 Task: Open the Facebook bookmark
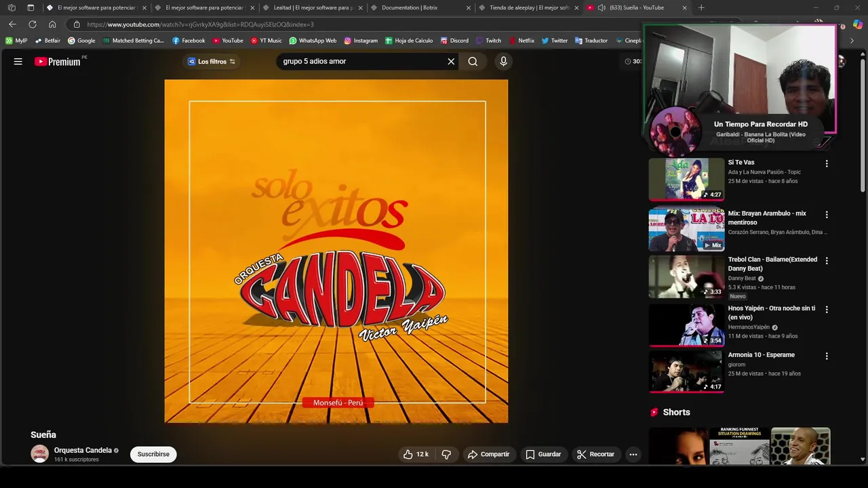click(189, 41)
